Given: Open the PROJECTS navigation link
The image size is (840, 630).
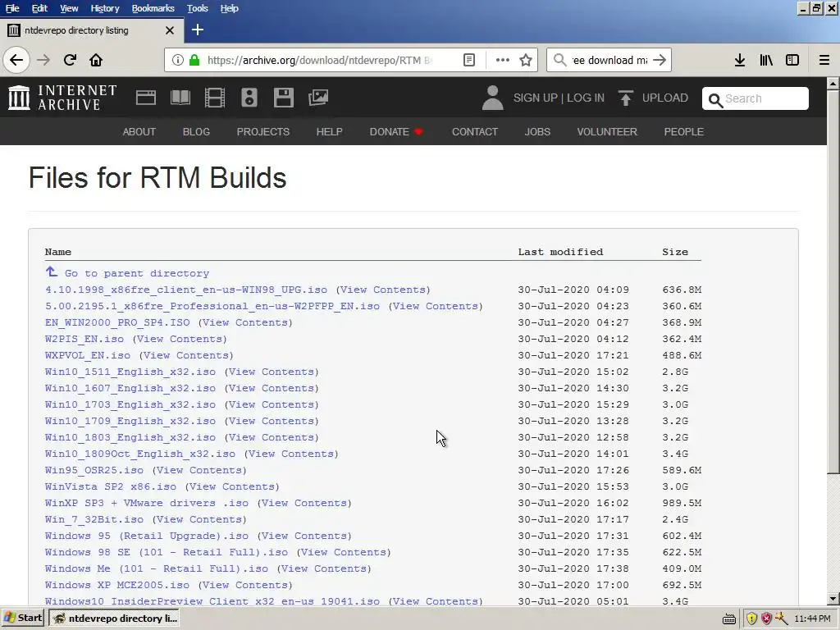Looking at the screenshot, I should pos(263,132).
